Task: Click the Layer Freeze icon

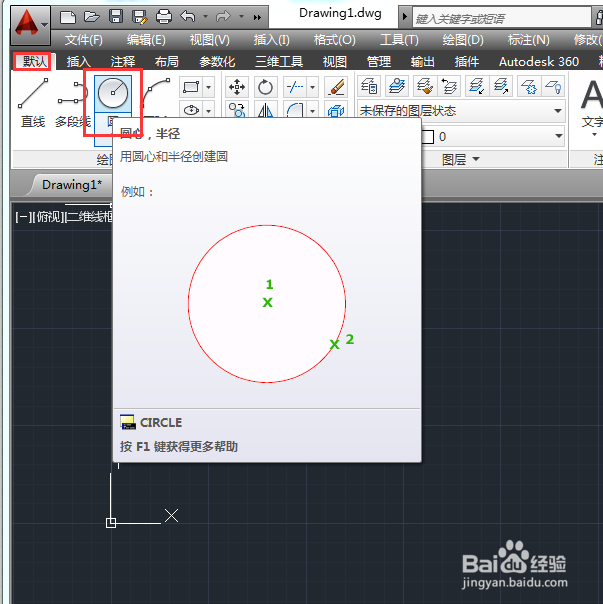Action: click(529, 86)
